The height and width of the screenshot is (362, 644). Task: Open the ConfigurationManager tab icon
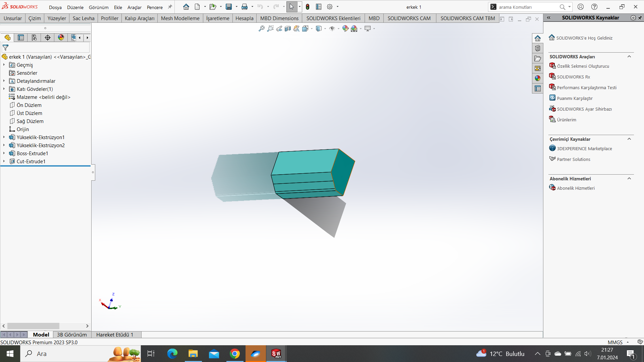click(34, 38)
